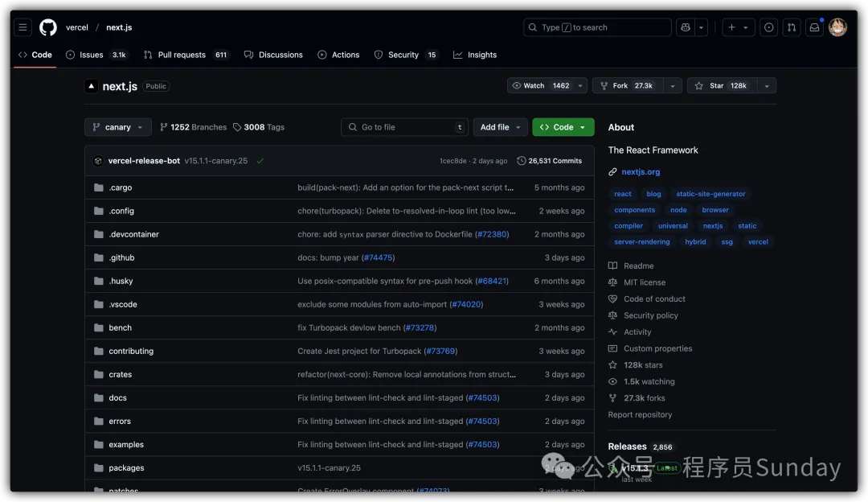Open the pull requests icon in header
This screenshot has width=868, height=502.
(x=792, y=27)
